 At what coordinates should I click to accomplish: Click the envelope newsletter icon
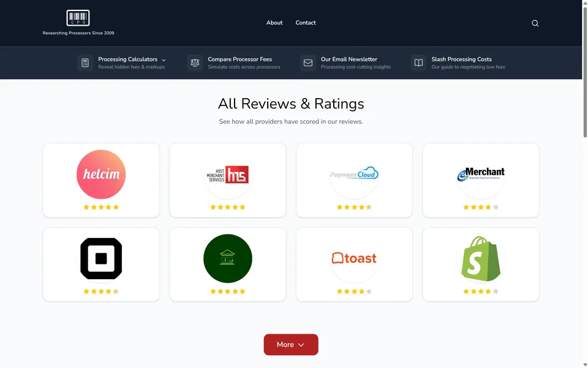click(x=308, y=63)
